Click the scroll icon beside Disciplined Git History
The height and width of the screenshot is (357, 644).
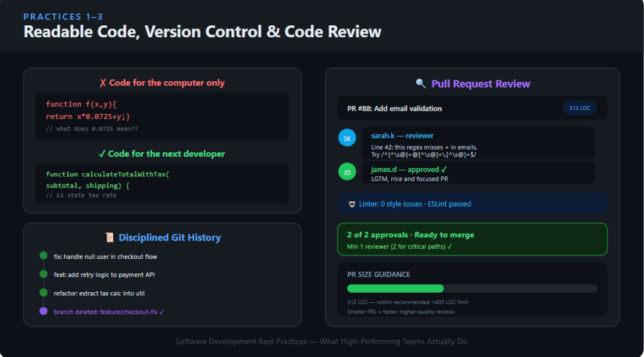(x=109, y=237)
